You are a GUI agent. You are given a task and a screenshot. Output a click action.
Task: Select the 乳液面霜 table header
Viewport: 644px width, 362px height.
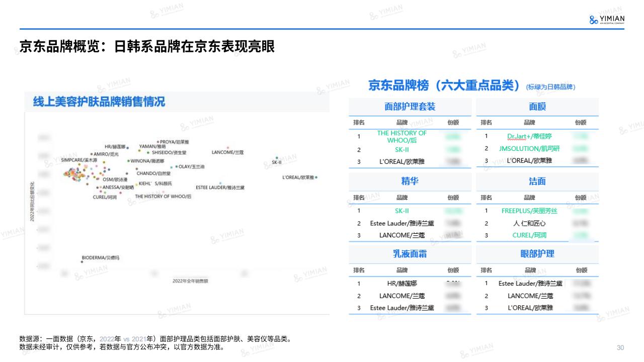coord(410,254)
